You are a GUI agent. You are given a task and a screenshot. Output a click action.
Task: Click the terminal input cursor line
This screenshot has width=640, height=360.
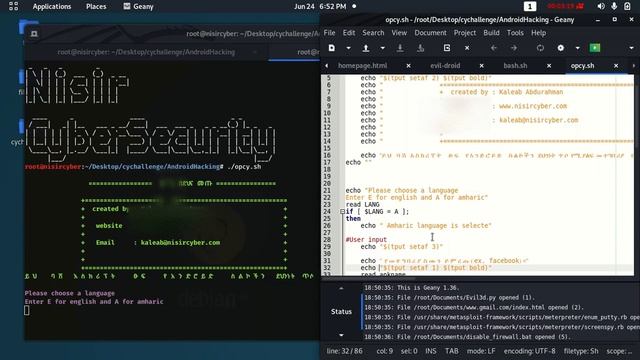point(27,311)
